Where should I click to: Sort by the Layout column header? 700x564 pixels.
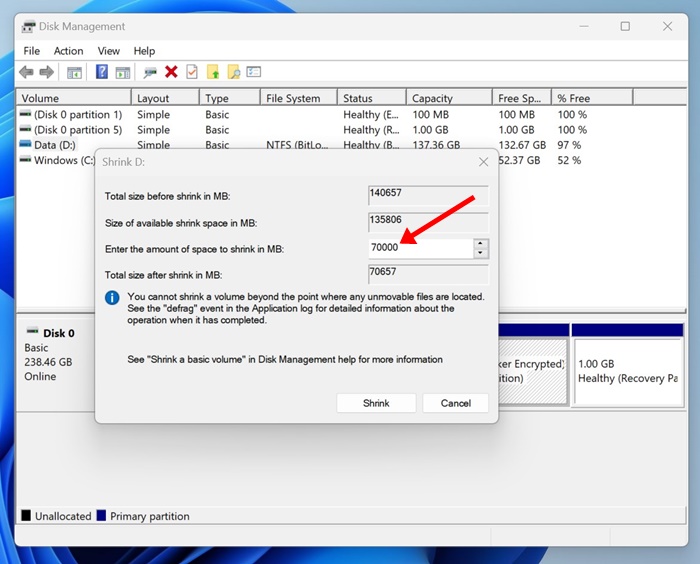165,98
